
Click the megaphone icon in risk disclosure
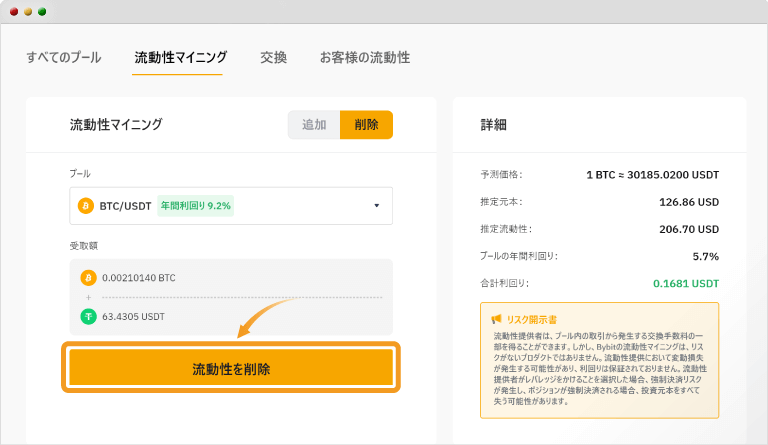pyautogui.click(x=497, y=319)
